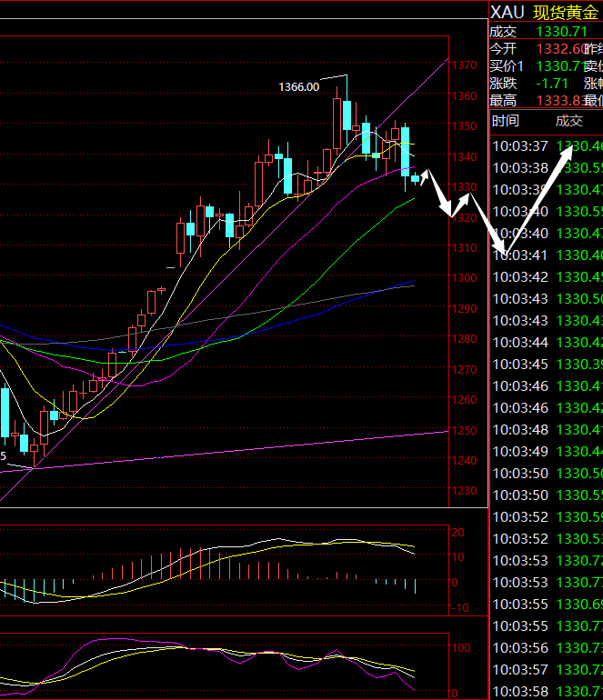Select the XAU symbol code in header
603x700 pixels.
[508, 12]
